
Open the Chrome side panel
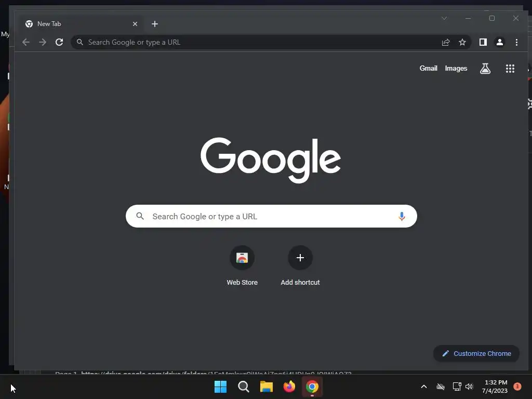point(483,42)
